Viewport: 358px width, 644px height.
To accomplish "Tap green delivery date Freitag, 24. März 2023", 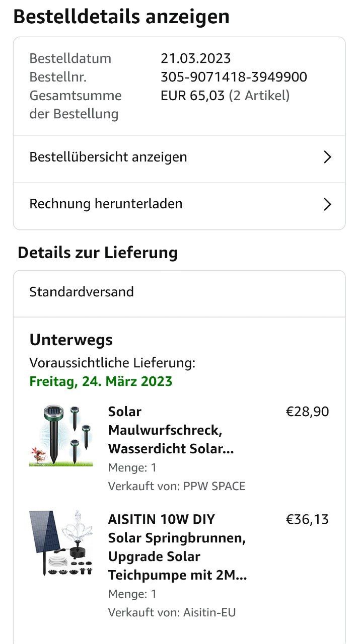I will pyautogui.click(x=101, y=381).
